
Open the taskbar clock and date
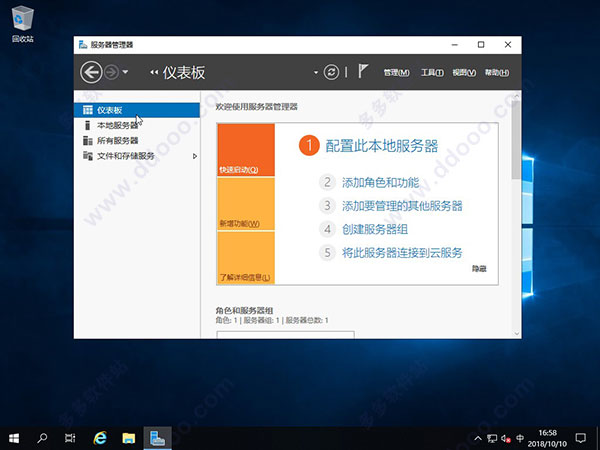pyautogui.click(x=547, y=439)
